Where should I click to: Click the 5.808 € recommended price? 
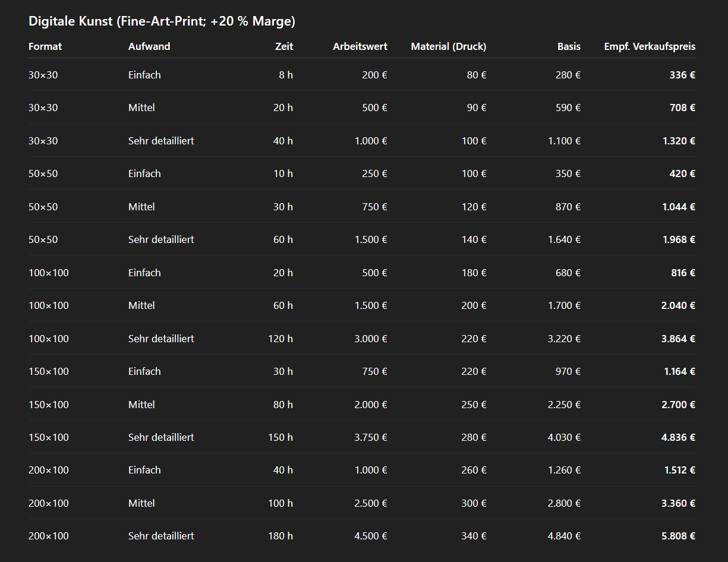pyautogui.click(x=679, y=536)
